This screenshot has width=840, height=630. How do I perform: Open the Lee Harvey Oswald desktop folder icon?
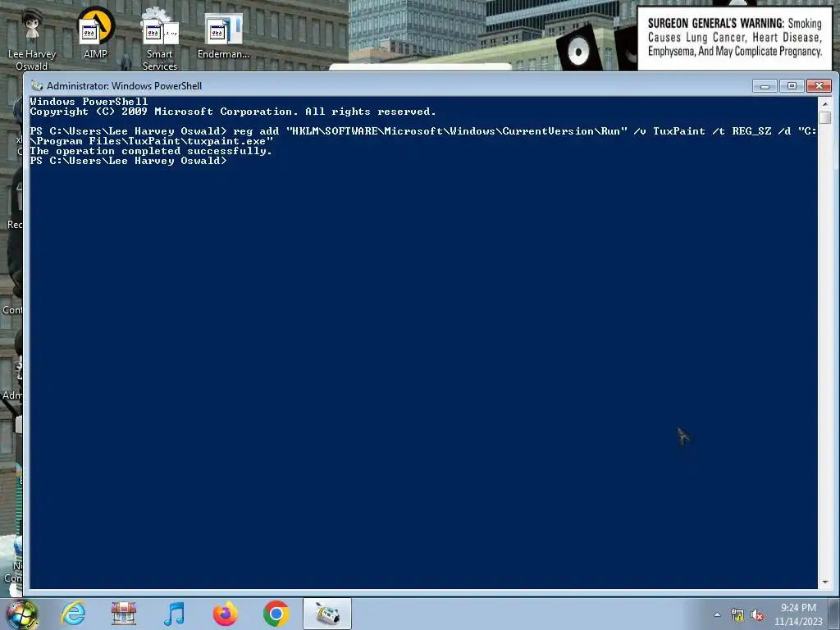pyautogui.click(x=32, y=39)
